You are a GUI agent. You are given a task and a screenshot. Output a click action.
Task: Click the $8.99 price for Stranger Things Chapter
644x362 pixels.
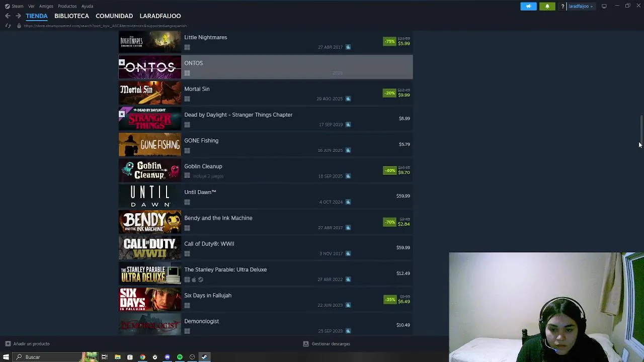[405, 119]
